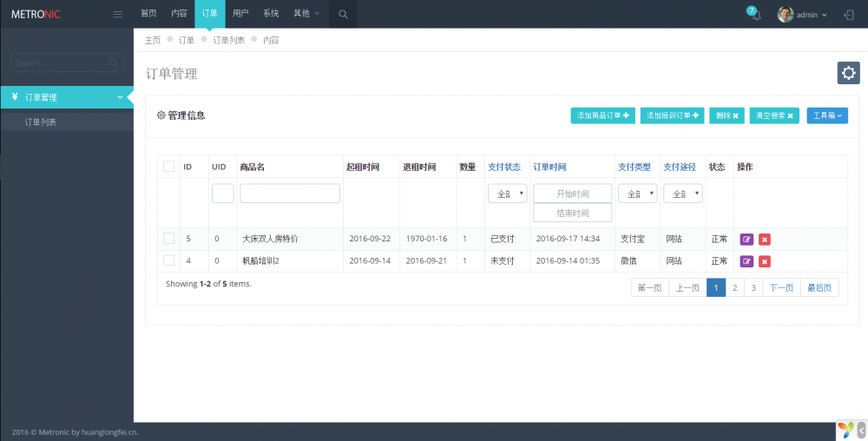Edit order 5 with purple edit icon
The image size is (868, 441).
[746, 240]
